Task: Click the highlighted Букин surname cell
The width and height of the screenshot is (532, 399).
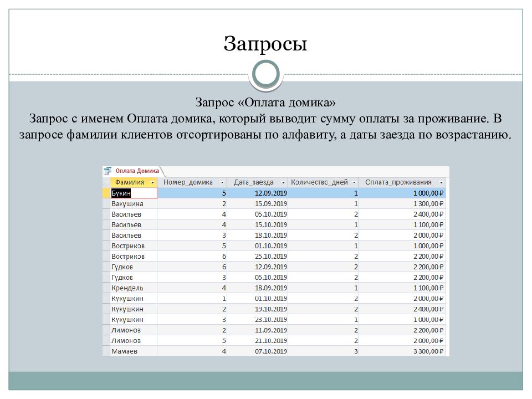Action: click(x=134, y=193)
